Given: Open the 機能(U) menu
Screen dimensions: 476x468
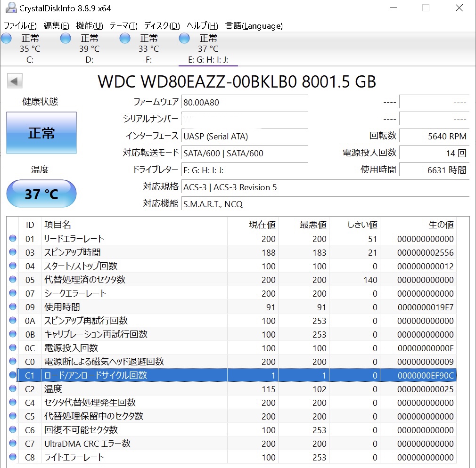Looking at the screenshot, I should (x=90, y=26).
